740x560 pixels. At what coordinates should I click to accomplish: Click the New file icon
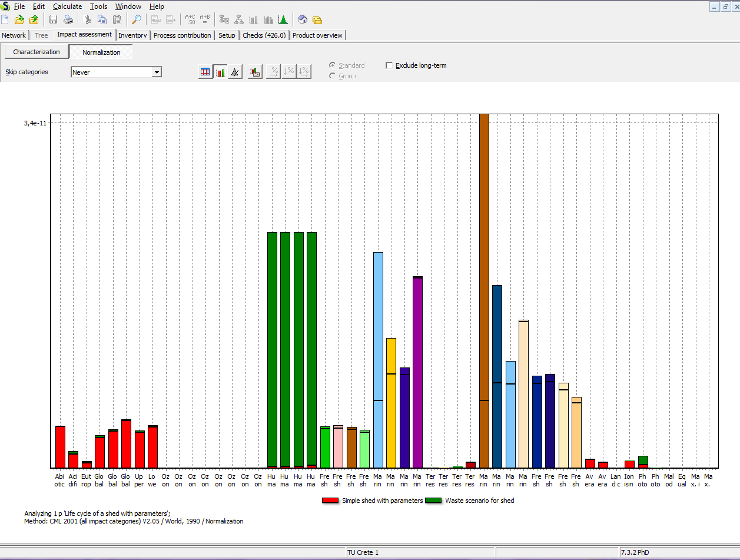5,19
